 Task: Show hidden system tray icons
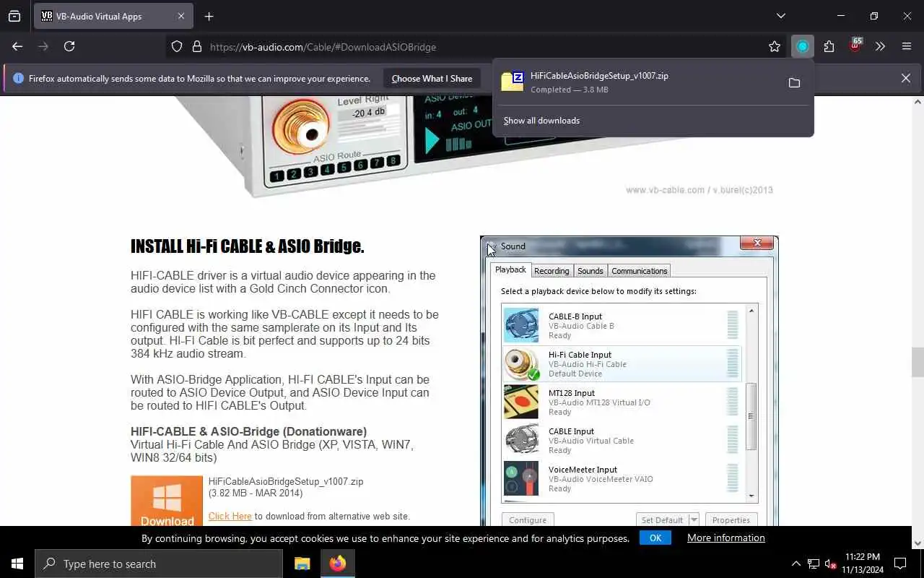coord(796,564)
